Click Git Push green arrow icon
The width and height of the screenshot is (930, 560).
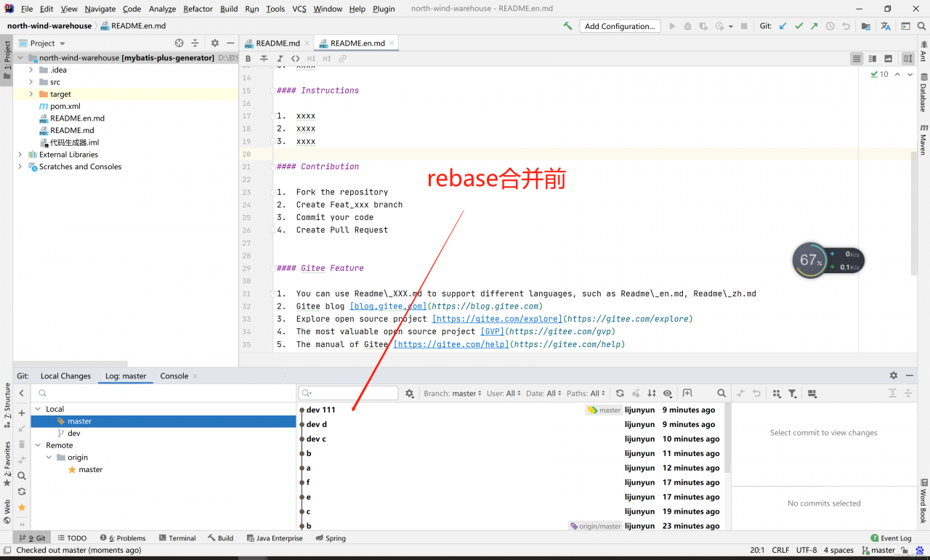point(814,26)
